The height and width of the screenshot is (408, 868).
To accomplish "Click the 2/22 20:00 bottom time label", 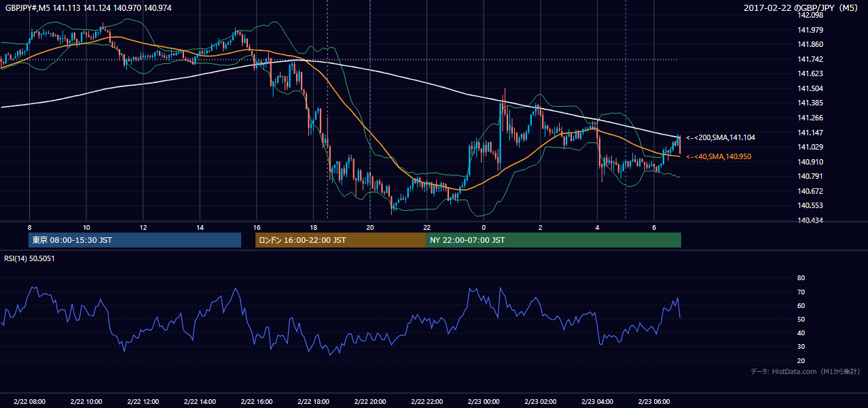I will 370,401.
